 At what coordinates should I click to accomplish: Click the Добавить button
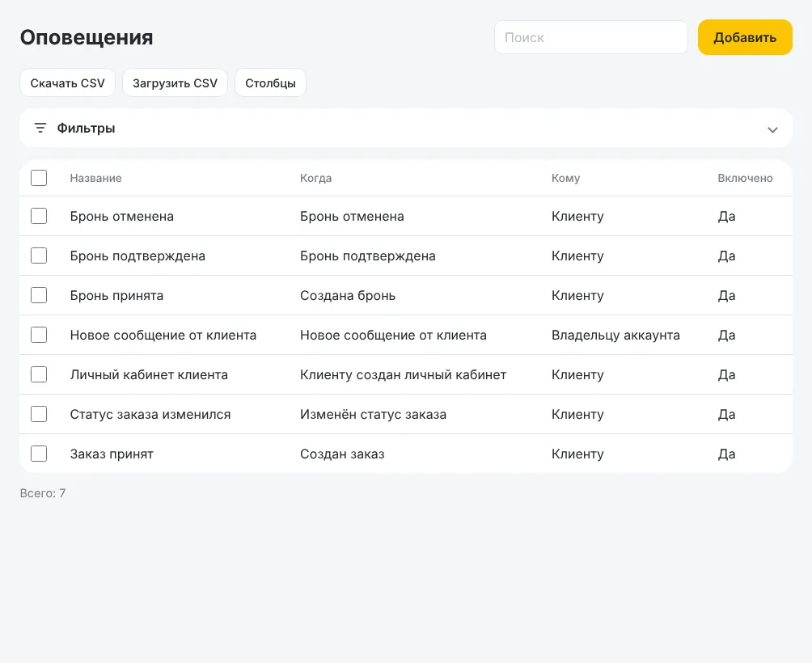tap(745, 37)
